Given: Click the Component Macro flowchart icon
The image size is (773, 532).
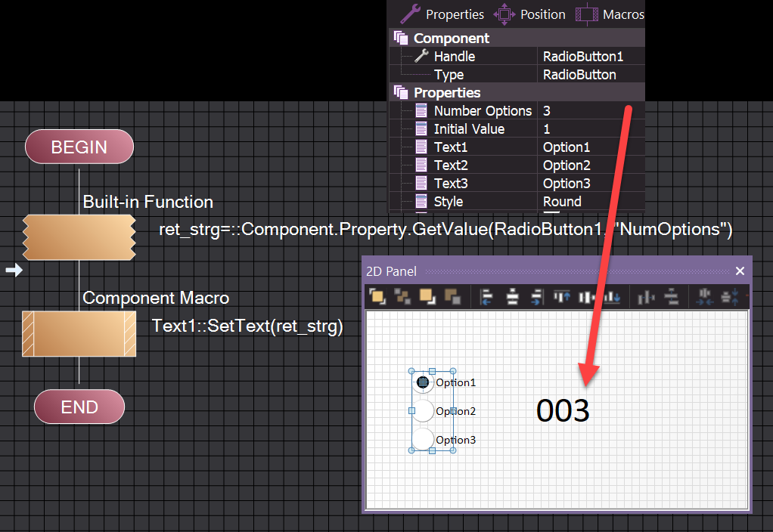Looking at the screenshot, I should (79, 333).
